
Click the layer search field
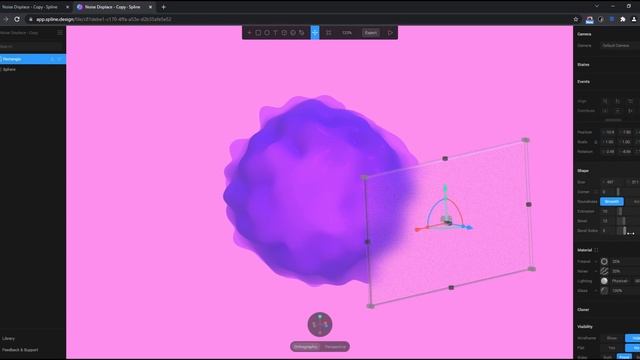pos(31,47)
